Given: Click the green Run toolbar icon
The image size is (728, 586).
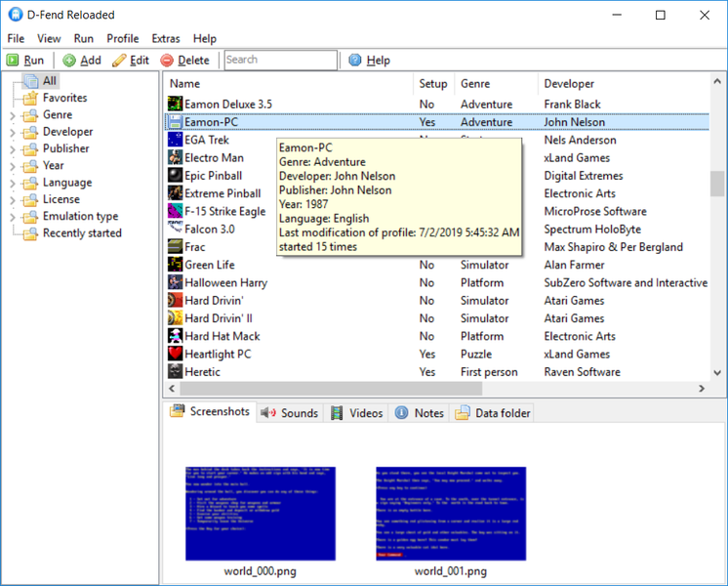Looking at the screenshot, I should click(13, 60).
